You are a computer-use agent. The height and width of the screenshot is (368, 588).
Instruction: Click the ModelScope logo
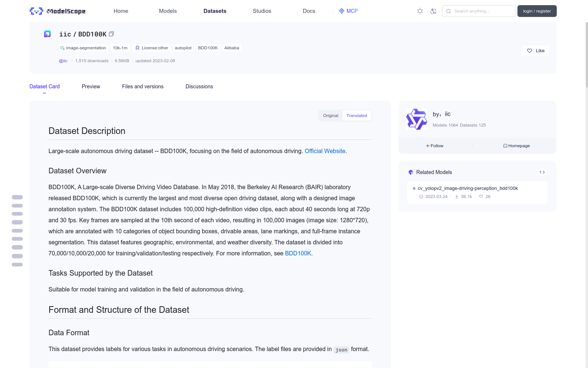point(57,11)
